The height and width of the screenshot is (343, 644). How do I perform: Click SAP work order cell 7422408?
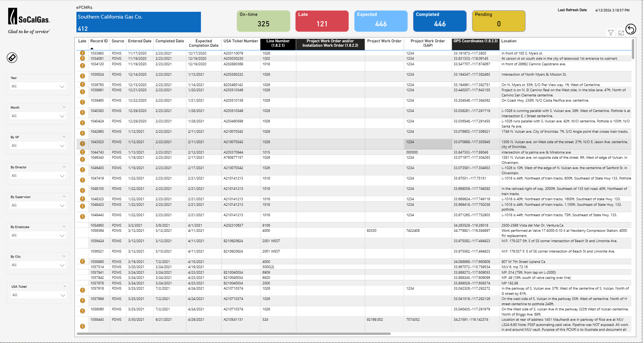413,231
